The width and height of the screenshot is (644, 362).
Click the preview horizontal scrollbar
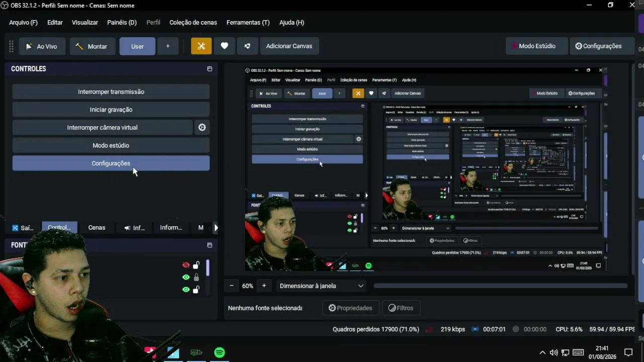tap(500, 286)
